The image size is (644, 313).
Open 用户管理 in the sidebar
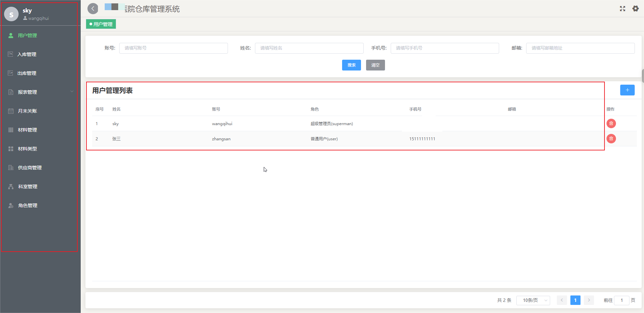[x=27, y=35]
